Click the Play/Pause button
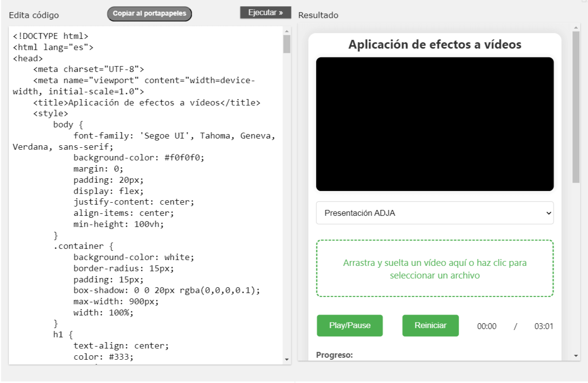 350,326
